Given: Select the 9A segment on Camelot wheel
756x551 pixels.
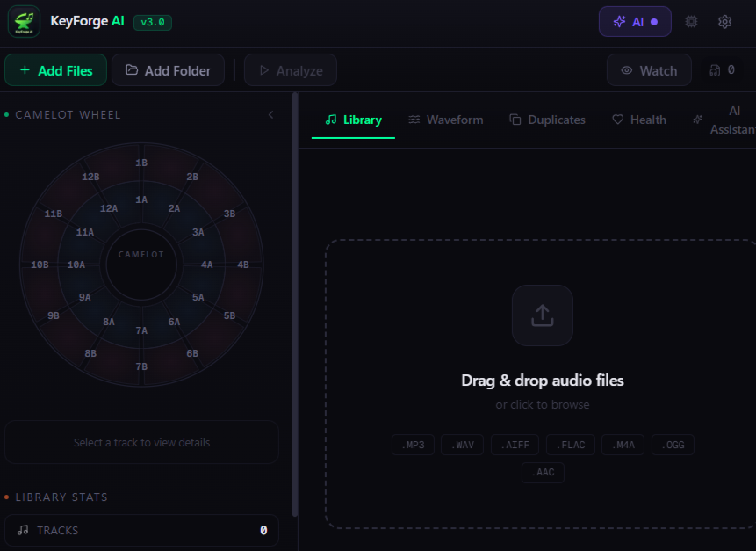Looking at the screenshot, I should [85, 297].
